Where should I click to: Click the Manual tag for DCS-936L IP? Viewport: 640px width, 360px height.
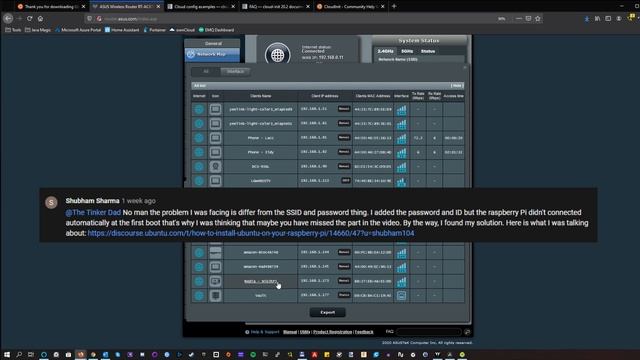coord(344,166)
